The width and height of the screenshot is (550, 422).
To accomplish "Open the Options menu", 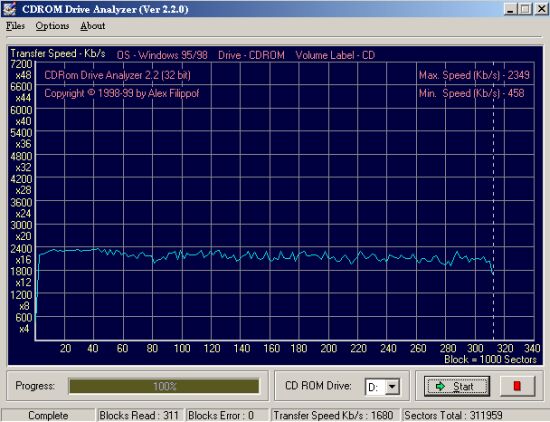I will click(52, 26).
